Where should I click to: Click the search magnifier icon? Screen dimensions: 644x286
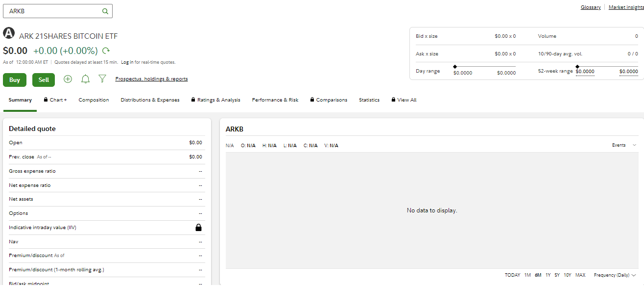(105, 11)
